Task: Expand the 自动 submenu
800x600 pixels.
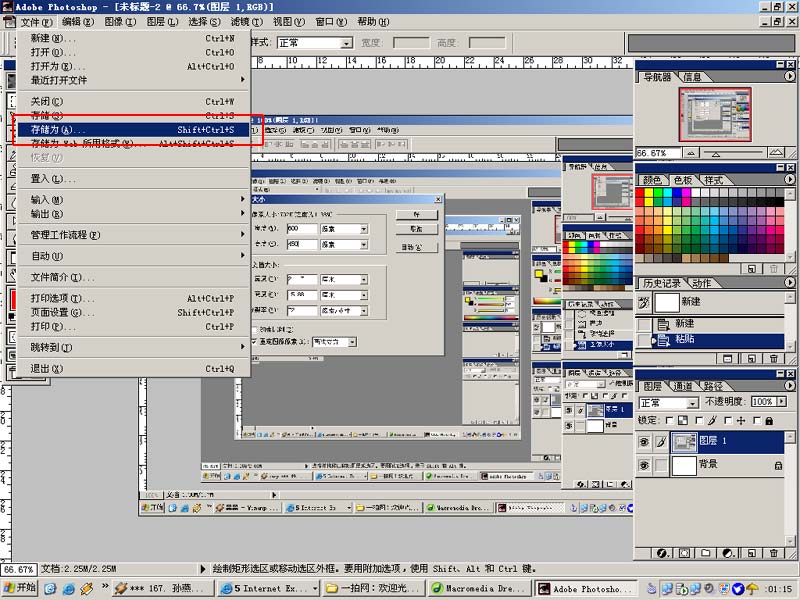Action: (134, 256)
